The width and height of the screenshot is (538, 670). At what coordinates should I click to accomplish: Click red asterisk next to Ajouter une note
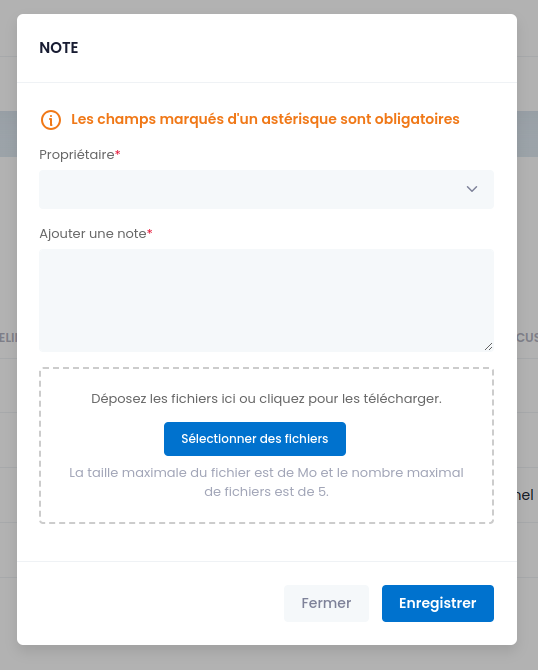[x=150, y=232]
